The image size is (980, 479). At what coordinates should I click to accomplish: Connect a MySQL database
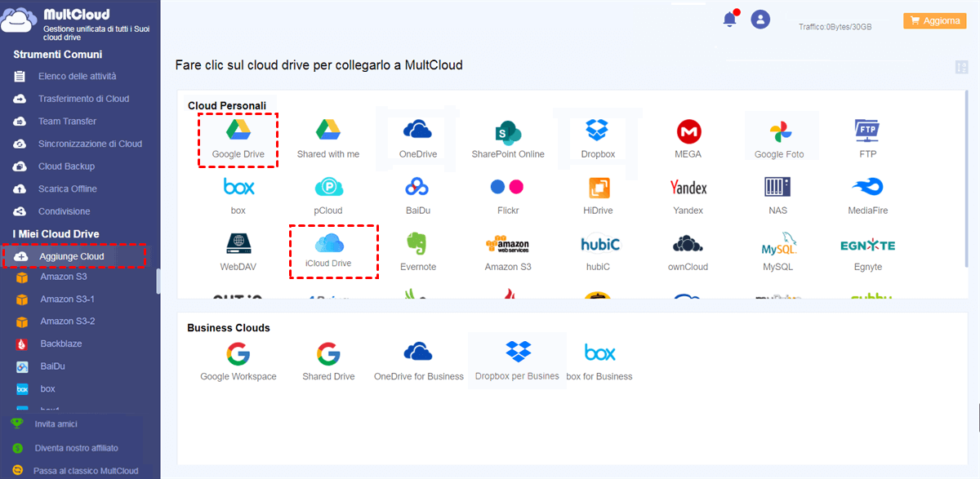click(x=778, y=244)
